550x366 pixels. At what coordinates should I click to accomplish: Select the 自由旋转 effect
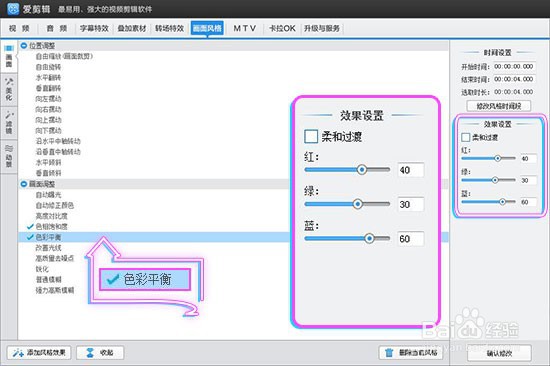(x=48, y=67)
